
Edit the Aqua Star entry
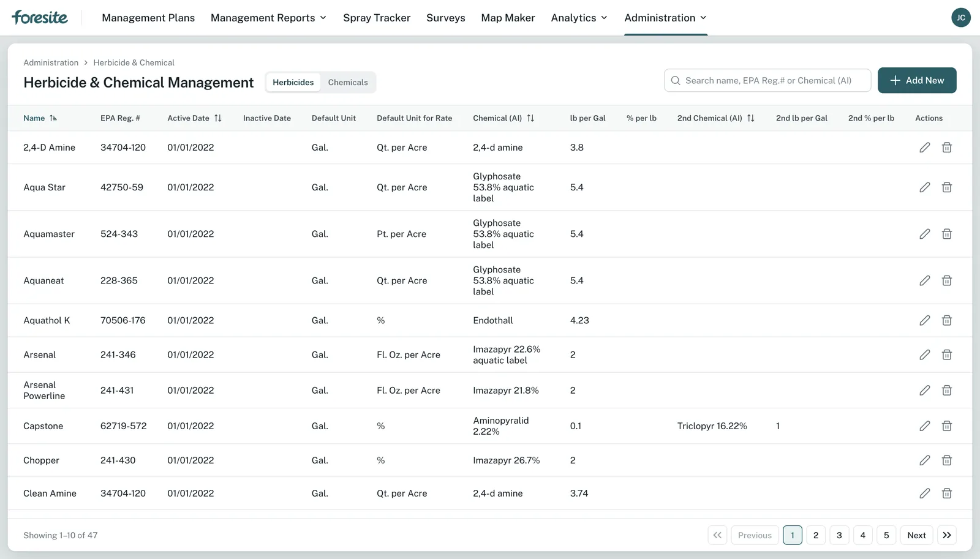click(x=925, y=187)
